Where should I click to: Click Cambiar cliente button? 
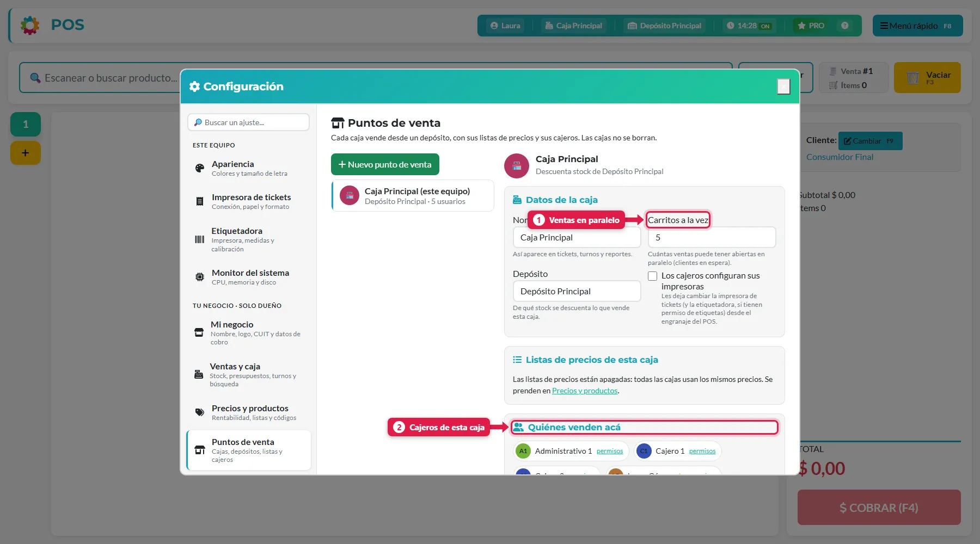coord(870,141)
